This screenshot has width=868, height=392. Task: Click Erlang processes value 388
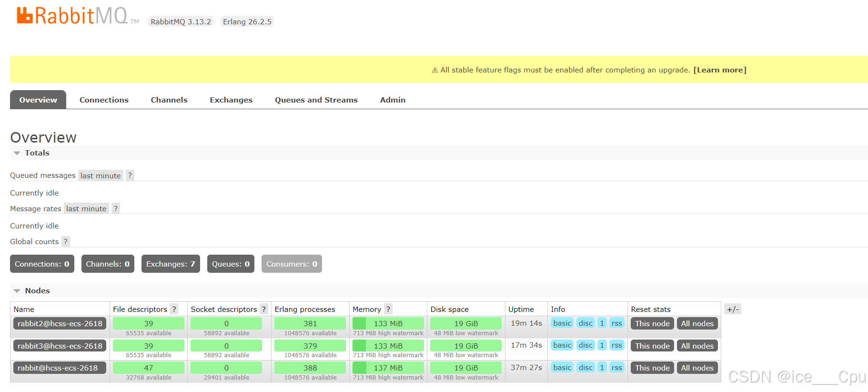click(x=310, y=368)
